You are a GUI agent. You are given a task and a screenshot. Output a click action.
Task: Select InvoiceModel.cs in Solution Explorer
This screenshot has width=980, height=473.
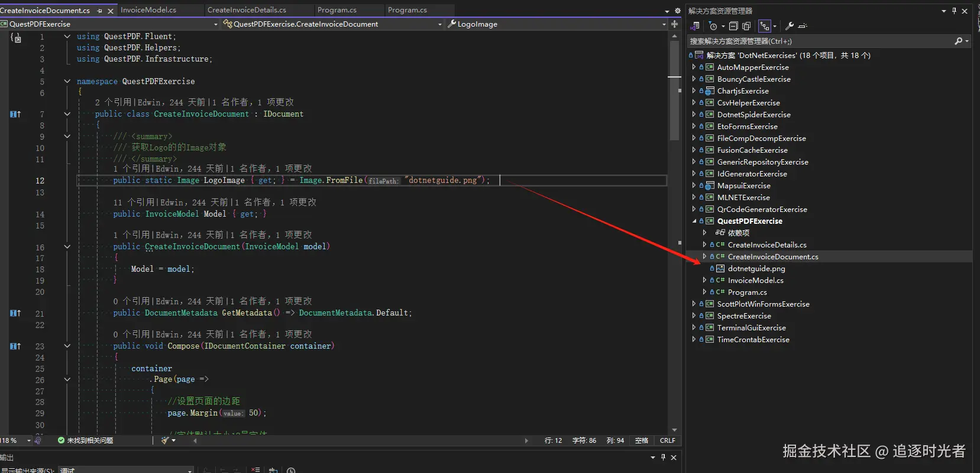(x=755, y=280)
